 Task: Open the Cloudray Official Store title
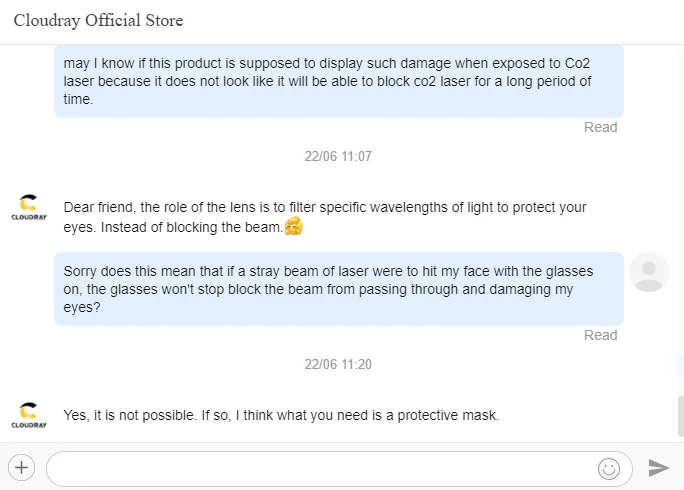point(98,21)
